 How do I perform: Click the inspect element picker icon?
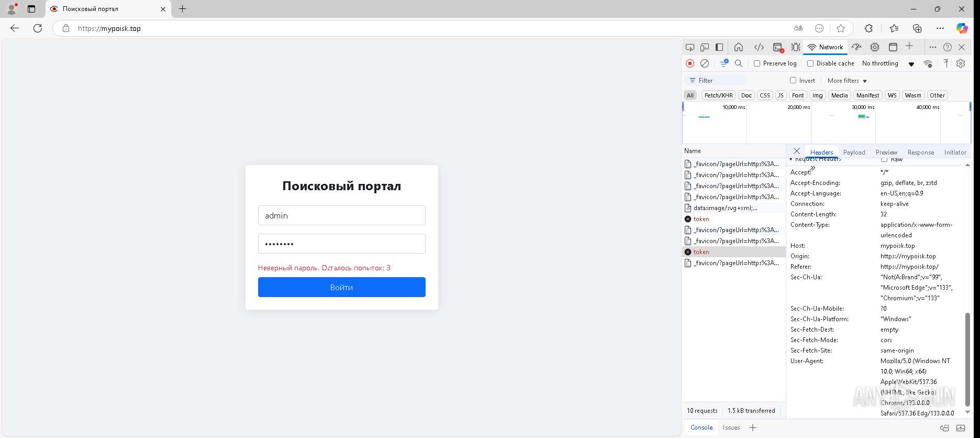click(690, 47)
